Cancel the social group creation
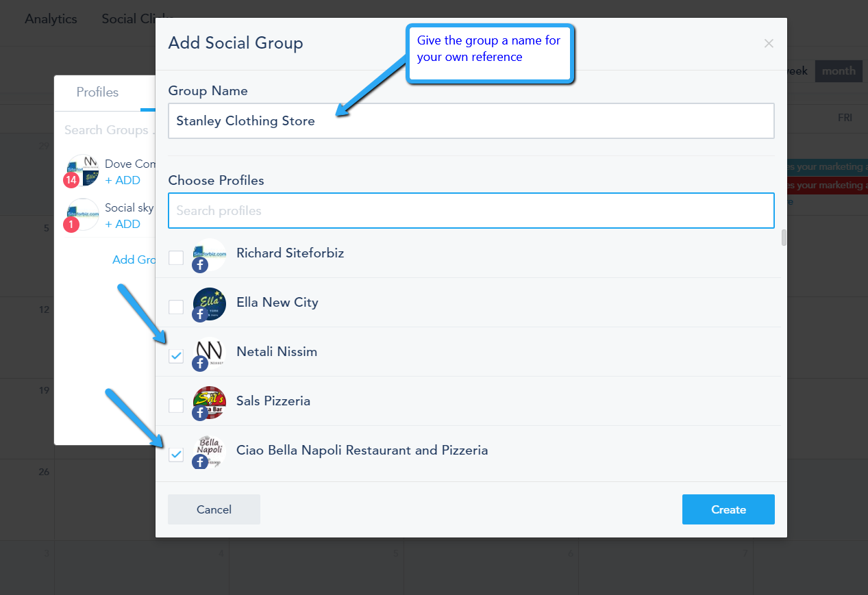868x595 pixels. tap(214, 509)
